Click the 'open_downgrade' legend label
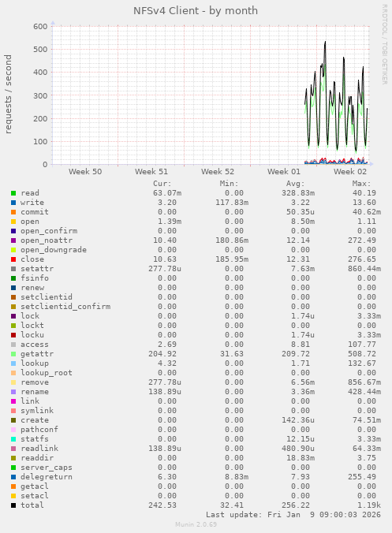The image size is (392, 533). click(x=54, y=250)
